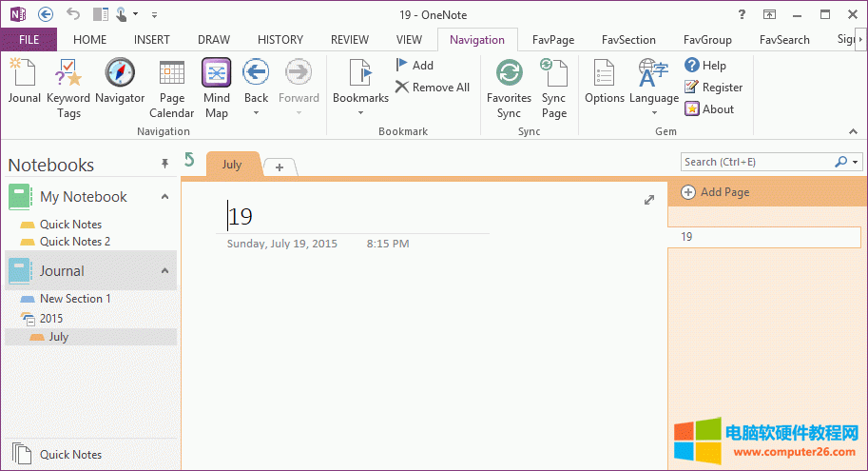Collapse the Journal notebook
The height and width of the screenshot is (471, 868).
164,271
